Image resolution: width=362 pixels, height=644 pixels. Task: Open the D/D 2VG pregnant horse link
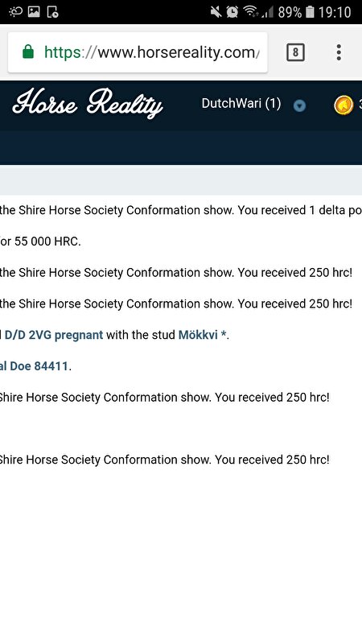(54, 335)
